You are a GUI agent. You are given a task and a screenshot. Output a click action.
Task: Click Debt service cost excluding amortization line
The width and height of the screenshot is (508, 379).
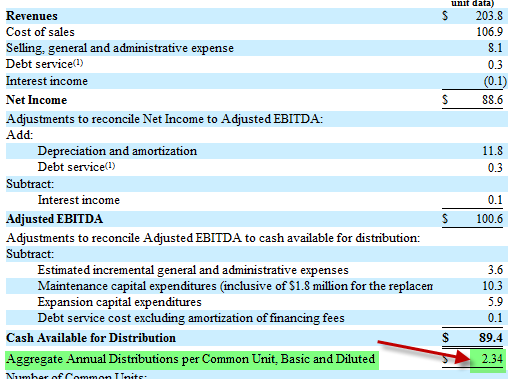[191, 318]
